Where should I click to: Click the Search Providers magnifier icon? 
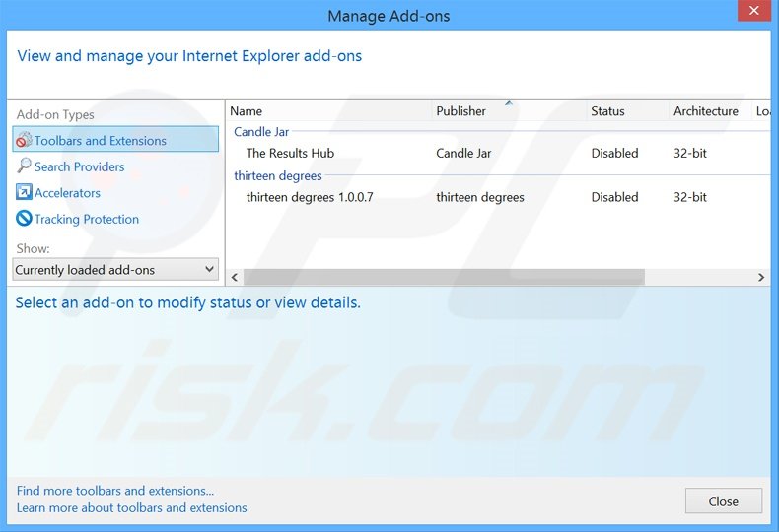pos(24,166)
